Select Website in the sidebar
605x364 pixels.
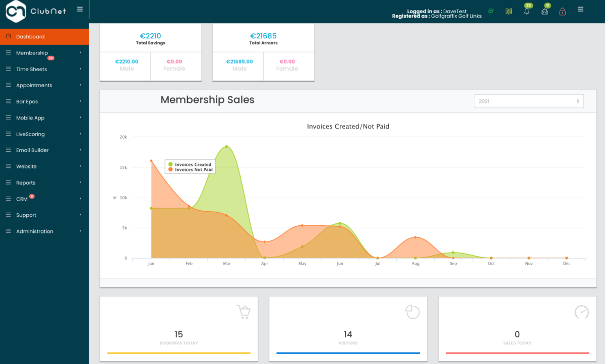pos(44,166)
